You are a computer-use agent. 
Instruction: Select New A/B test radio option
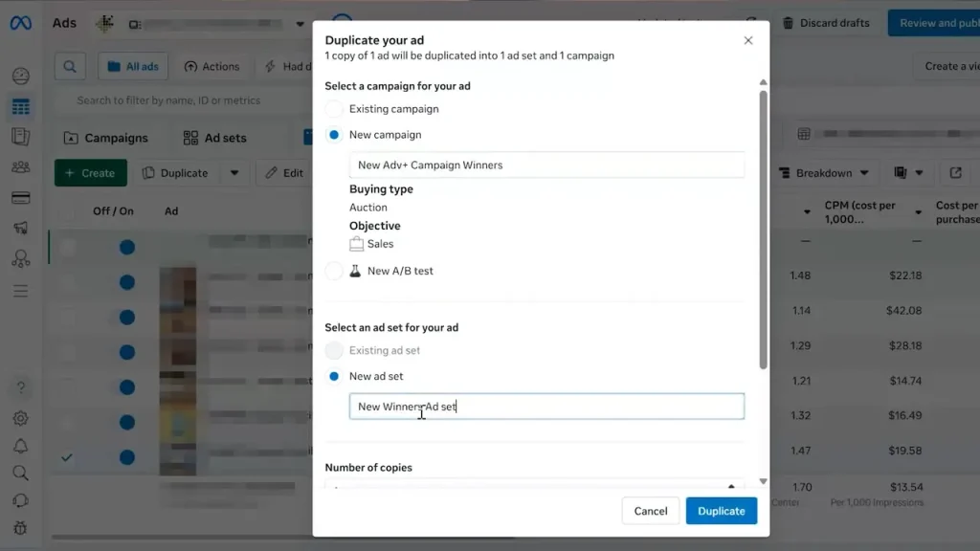click(x=334, y=271)
